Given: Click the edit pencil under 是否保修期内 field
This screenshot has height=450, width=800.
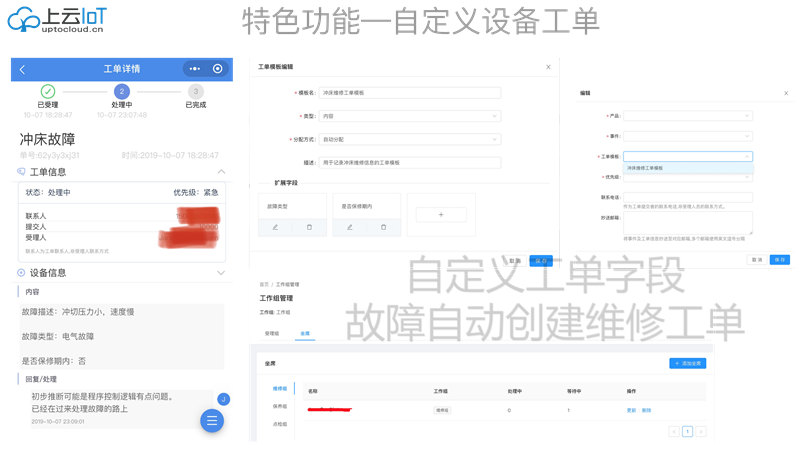Looking at the screenshot, I should point(350,228).
